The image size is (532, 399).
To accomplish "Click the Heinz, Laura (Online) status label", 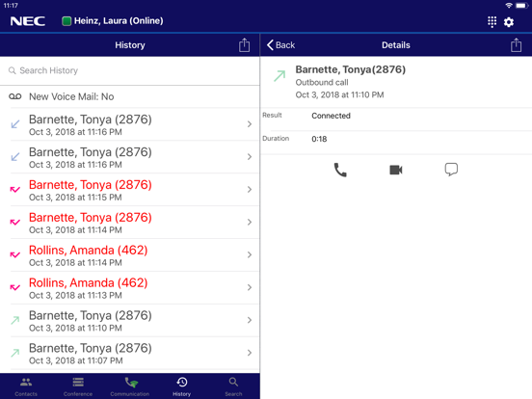I will (x=119, y=21).
